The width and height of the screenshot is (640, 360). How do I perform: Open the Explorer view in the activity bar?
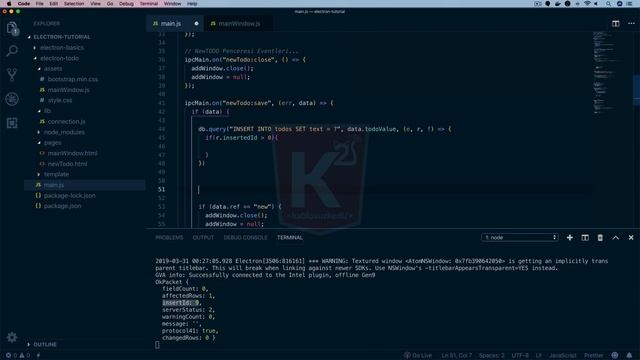(12, 28)
